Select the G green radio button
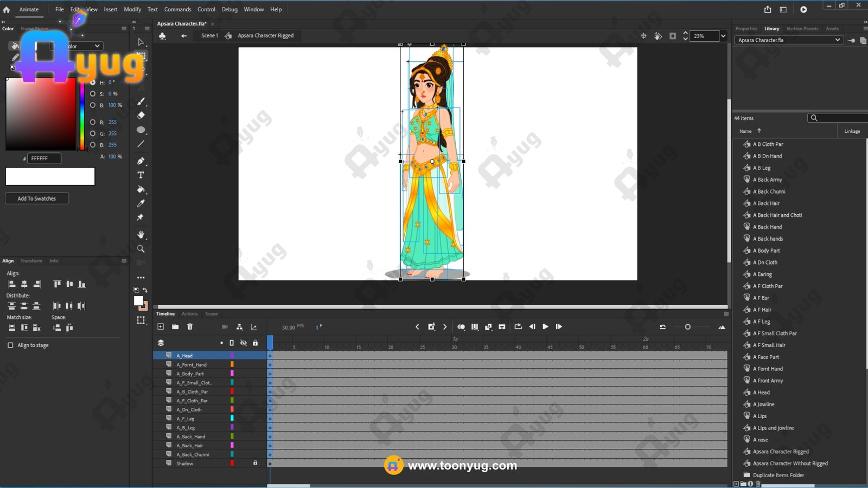Viewport: 868px width, 488px height. click(93, 133)
